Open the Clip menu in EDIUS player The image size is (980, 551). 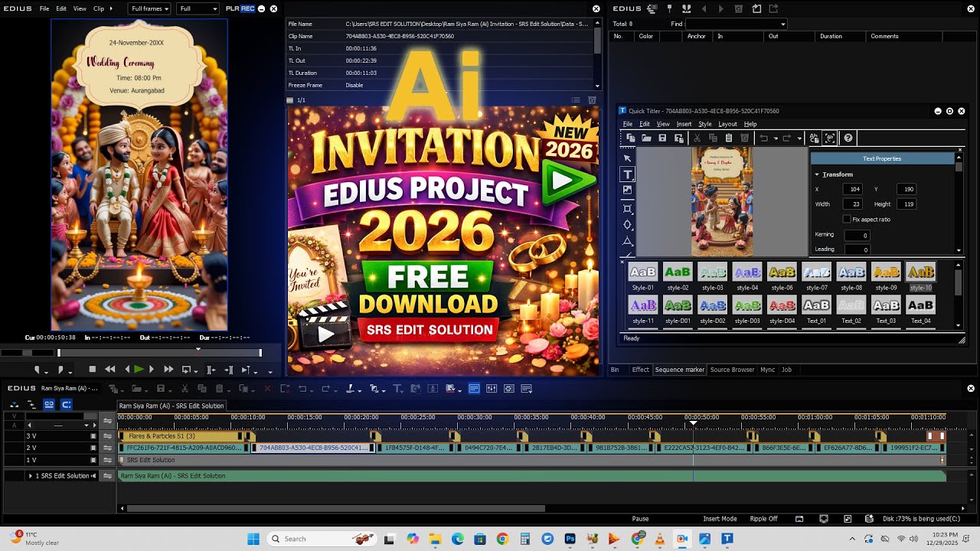point(99,8)
